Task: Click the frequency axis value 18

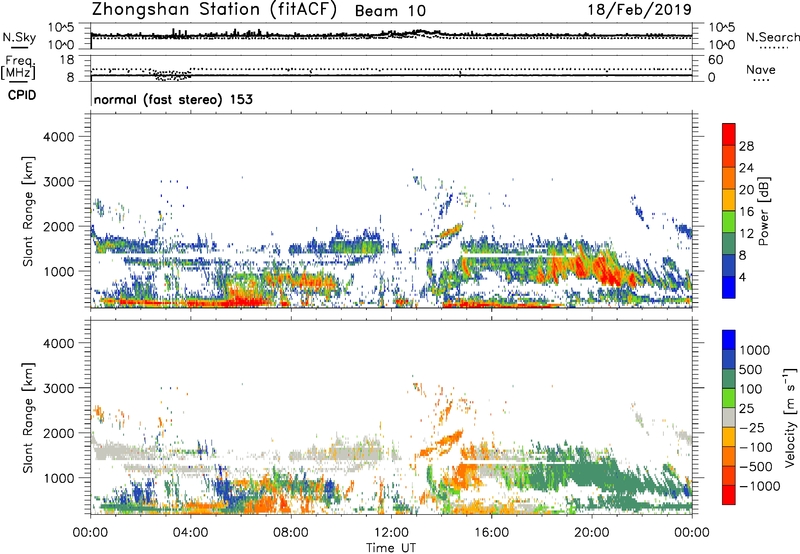Action: coord(67,60)
